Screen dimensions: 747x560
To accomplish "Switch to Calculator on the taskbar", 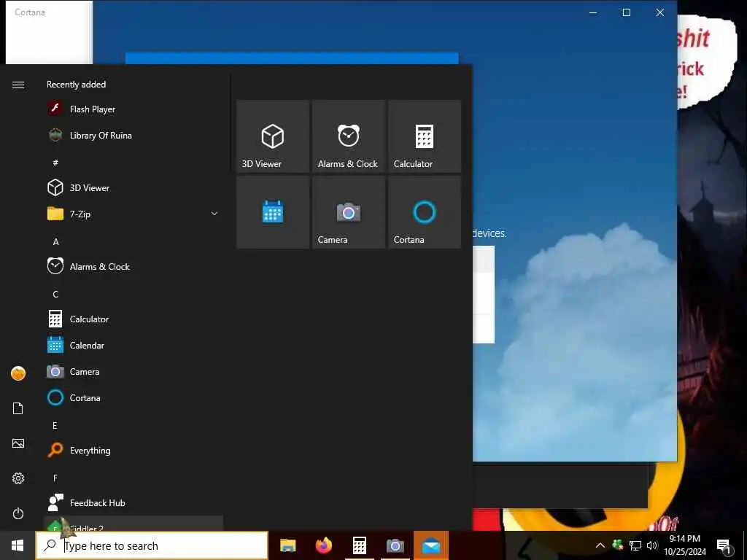I will [359, 545].
